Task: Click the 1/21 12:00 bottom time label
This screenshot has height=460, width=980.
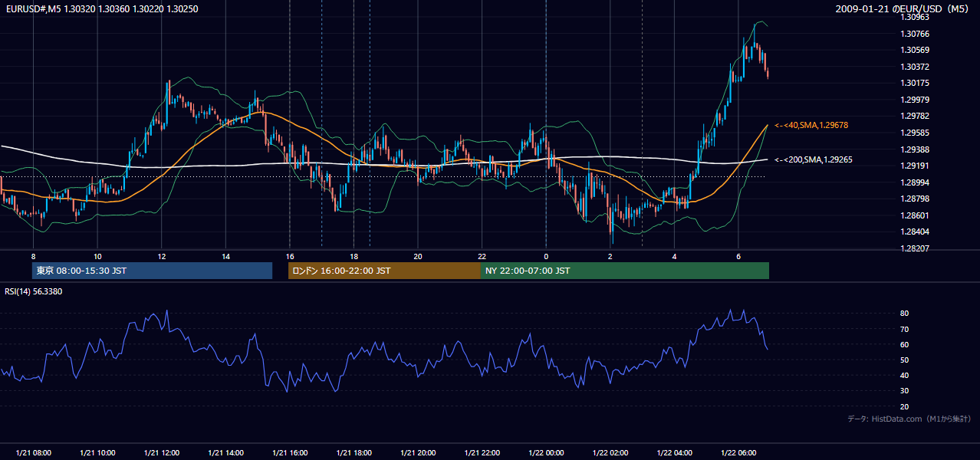Action: 162,453
